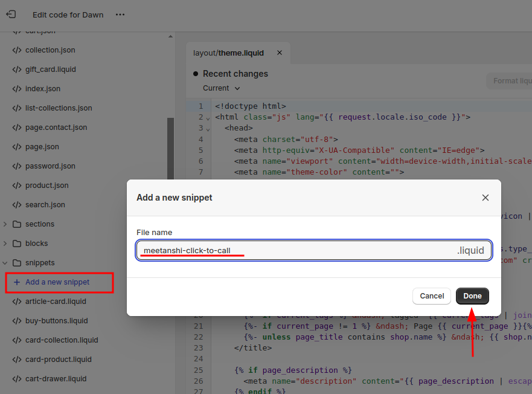Click code icon beside index.json

(x=17, y=89)
